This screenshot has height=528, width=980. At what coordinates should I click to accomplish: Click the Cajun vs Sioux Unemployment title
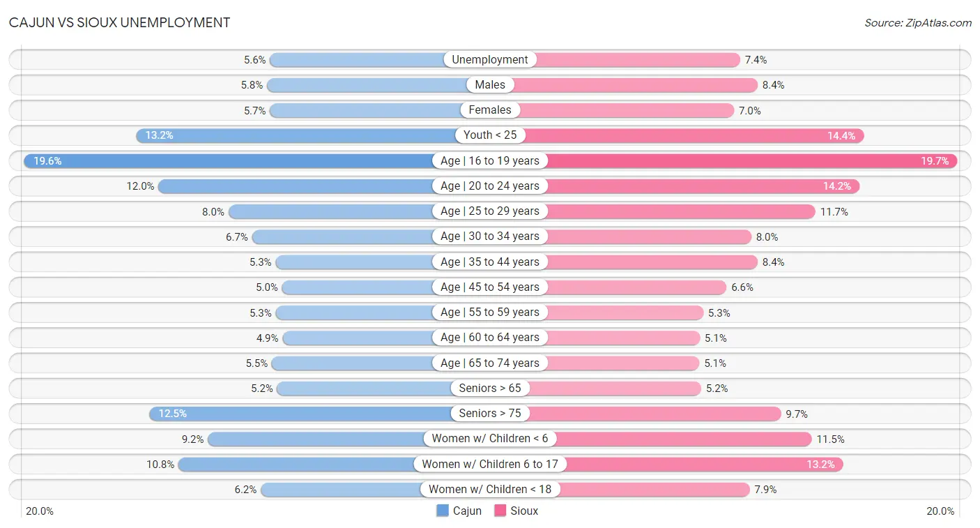tap(119, 22)
